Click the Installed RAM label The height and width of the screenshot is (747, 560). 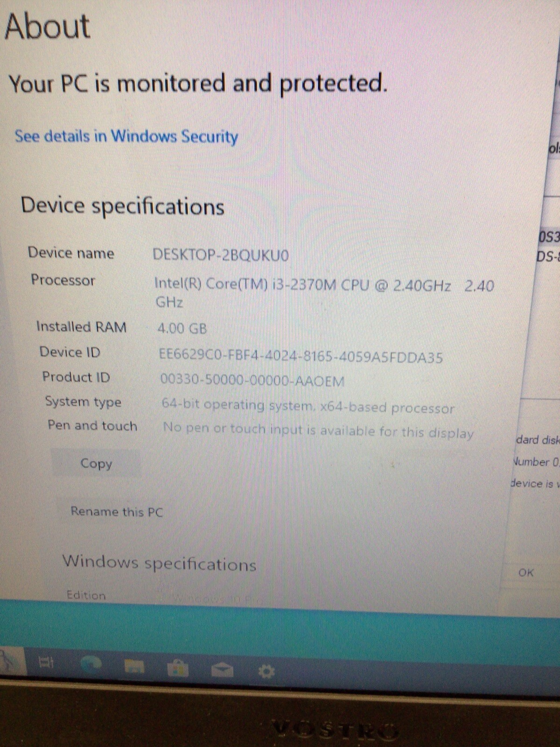81,326
